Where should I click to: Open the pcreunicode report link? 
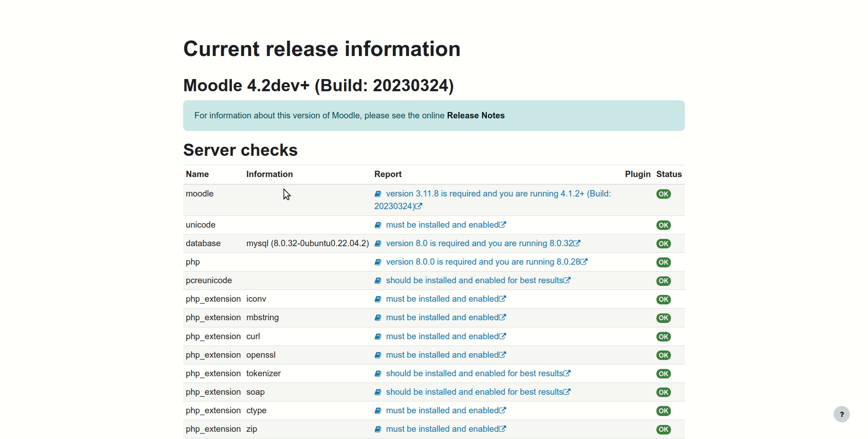(479, 280)
